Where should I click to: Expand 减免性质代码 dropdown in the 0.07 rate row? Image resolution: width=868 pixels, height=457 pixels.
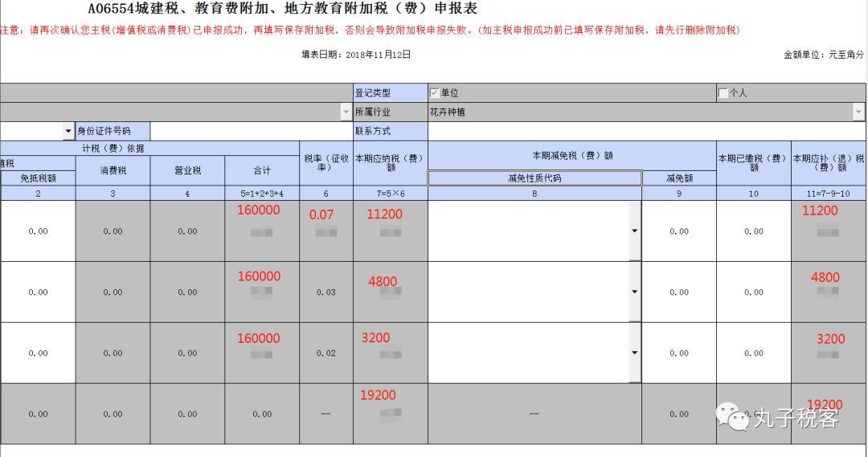tap(634, 231)
